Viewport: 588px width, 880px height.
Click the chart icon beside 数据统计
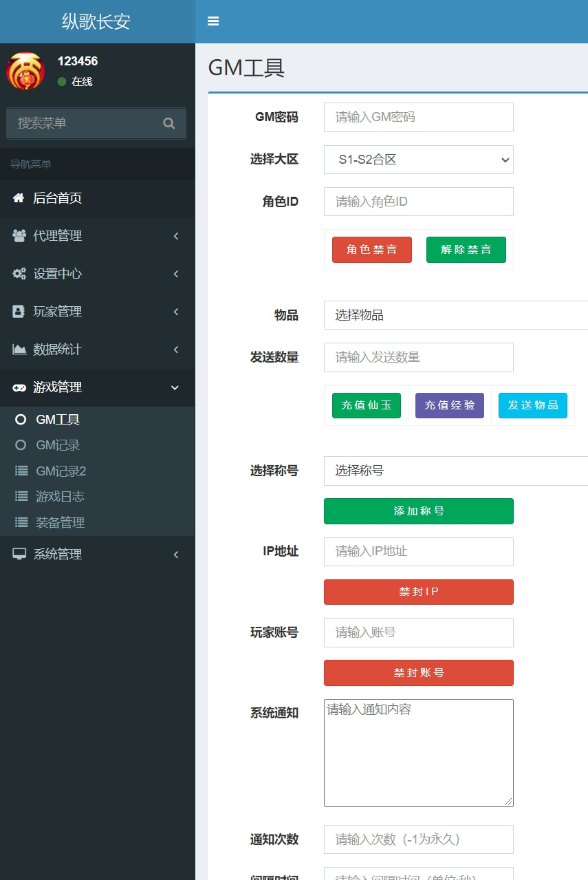click(x=18, y=349)
